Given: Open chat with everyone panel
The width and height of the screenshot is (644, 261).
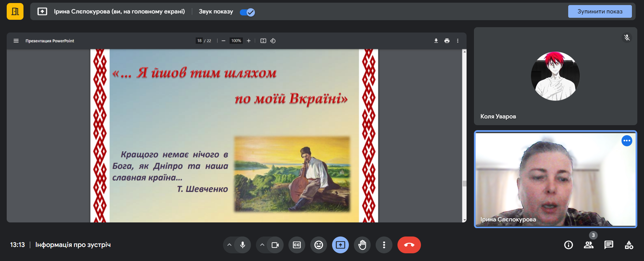Looking at the screenshot, I should pyautogui.click(x=608, y=245).
